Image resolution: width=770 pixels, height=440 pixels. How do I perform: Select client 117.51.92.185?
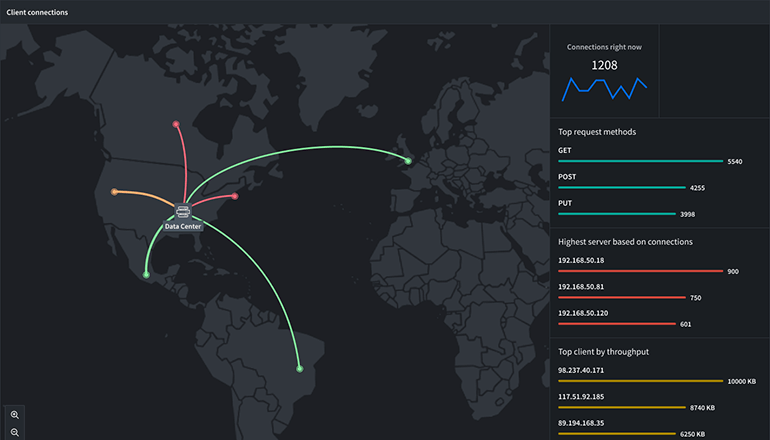coord(581,397)
